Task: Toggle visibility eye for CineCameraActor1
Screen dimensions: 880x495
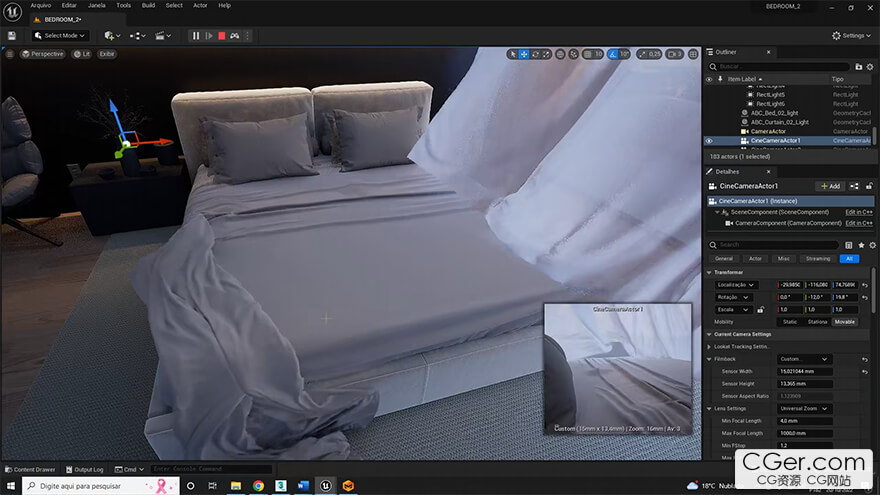Action: click(709, 141)
